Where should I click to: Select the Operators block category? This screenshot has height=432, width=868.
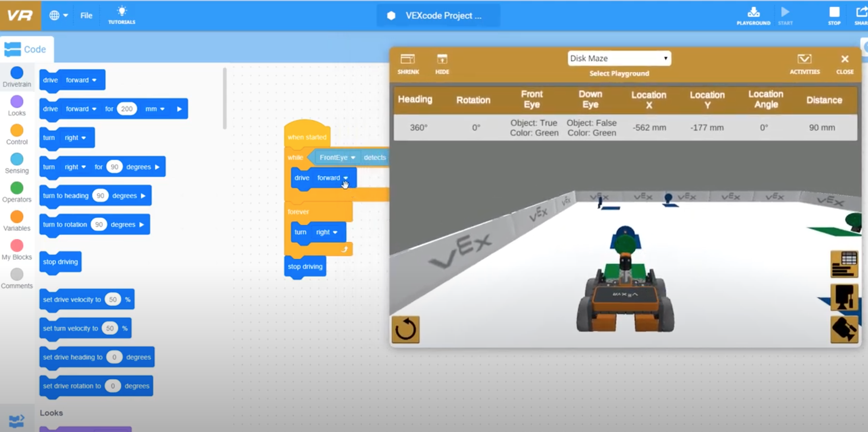[17, 193]
